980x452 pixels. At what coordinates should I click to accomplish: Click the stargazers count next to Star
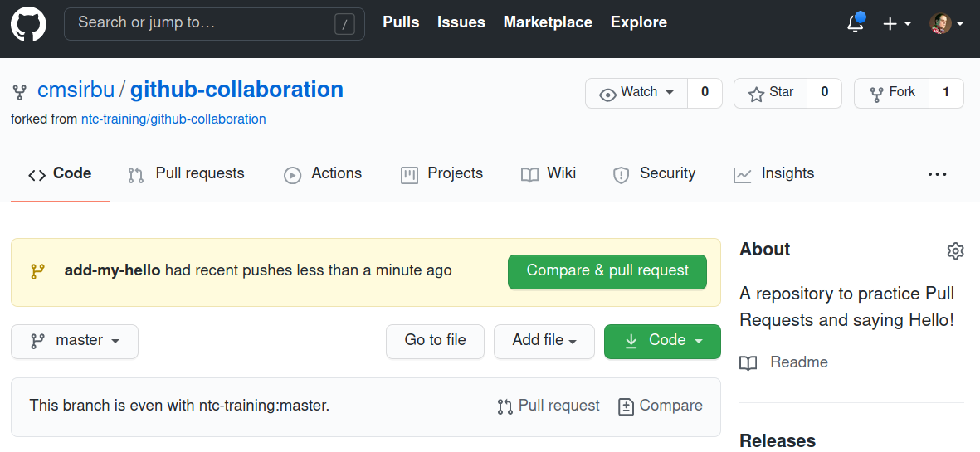(x=824, y=93)
